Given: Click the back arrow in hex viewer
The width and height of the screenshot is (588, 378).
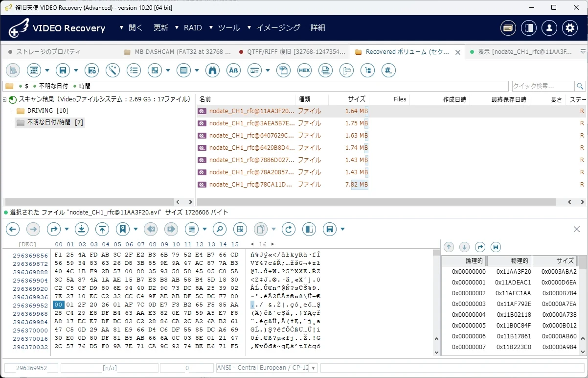Looking at the screenshot, I should 12,229.
